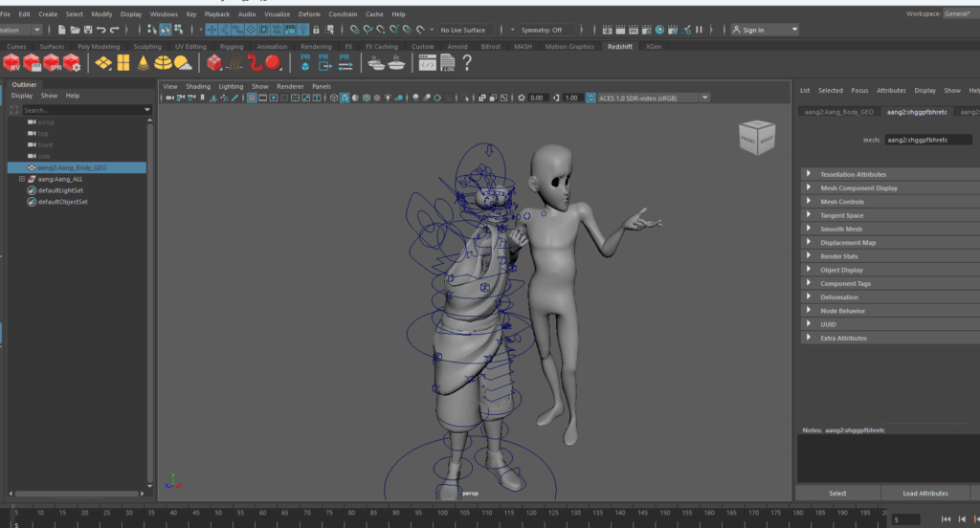Image resolution: width=980 pixels, height=528 pixels.
Task: Click the viewport gamma value field 1.00
Action: [571, 98]
